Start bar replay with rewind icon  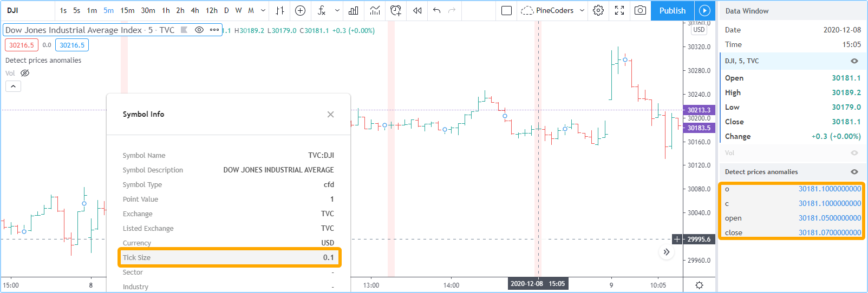click(417, 11)
